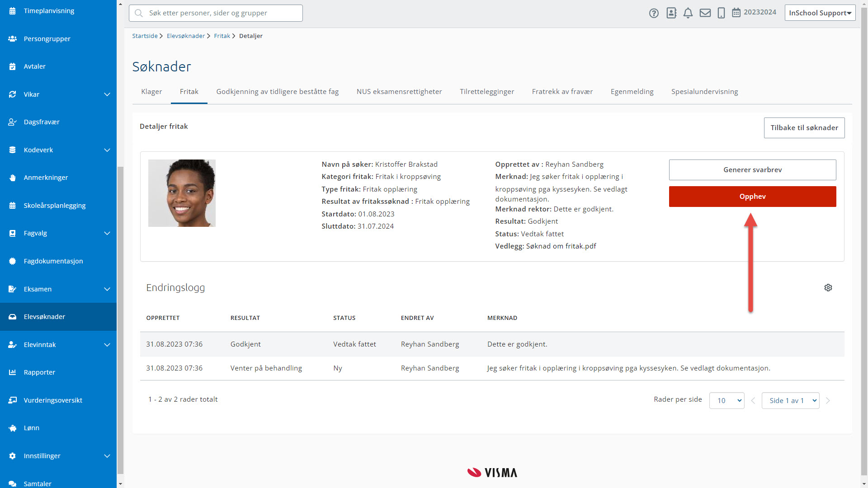Screen dimensions: 868x488
Task: Click the Skoleårsplanlegging calendar icon
Action: pos(13,206)
